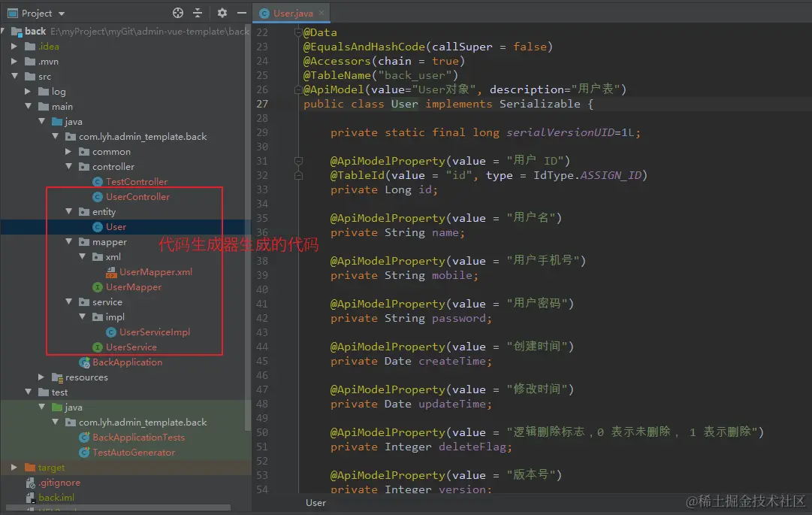Collapse the xml folder arrow
The image size is (812, 515).
click(82, 256)
